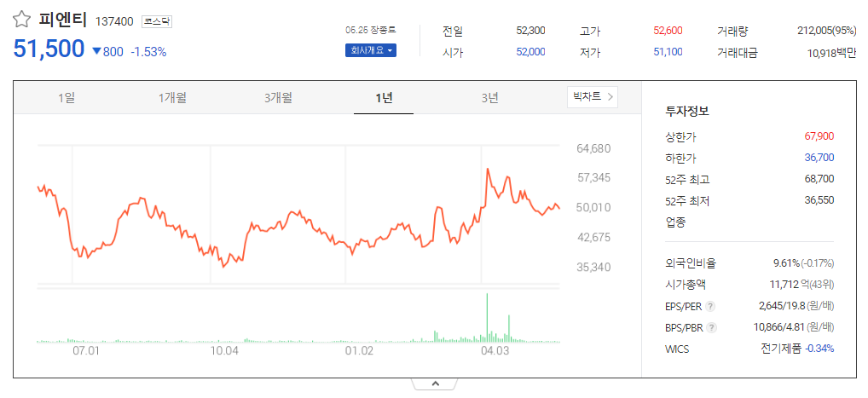Viewport: 868px width, 398px height.
Task: Click the 외국인비율 value 9.61%
Action: click(787, 262)
